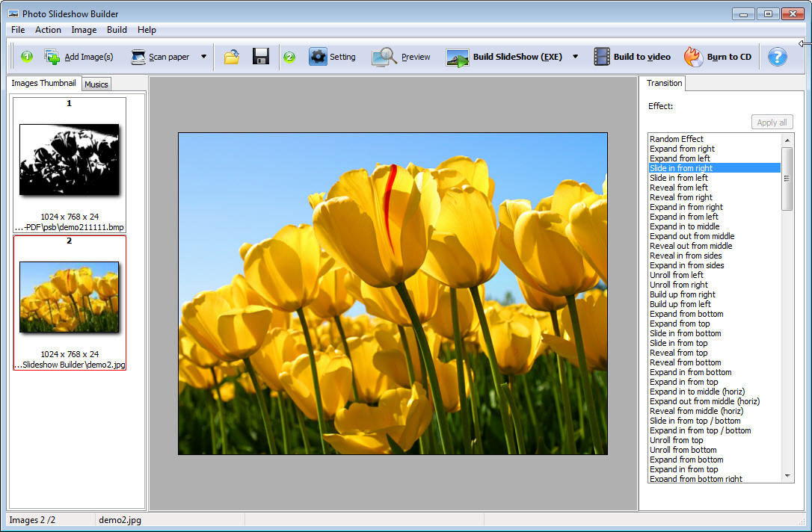Image resolution: width=812 pixels, height=532 pixels.
Task: Click the Build SlideShow (EXE) icon
Action: [457, 58]
